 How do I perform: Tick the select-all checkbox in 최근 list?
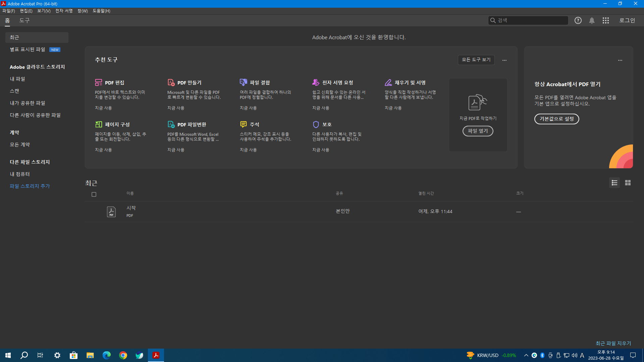pyautogui.click(x=94, y=194)
